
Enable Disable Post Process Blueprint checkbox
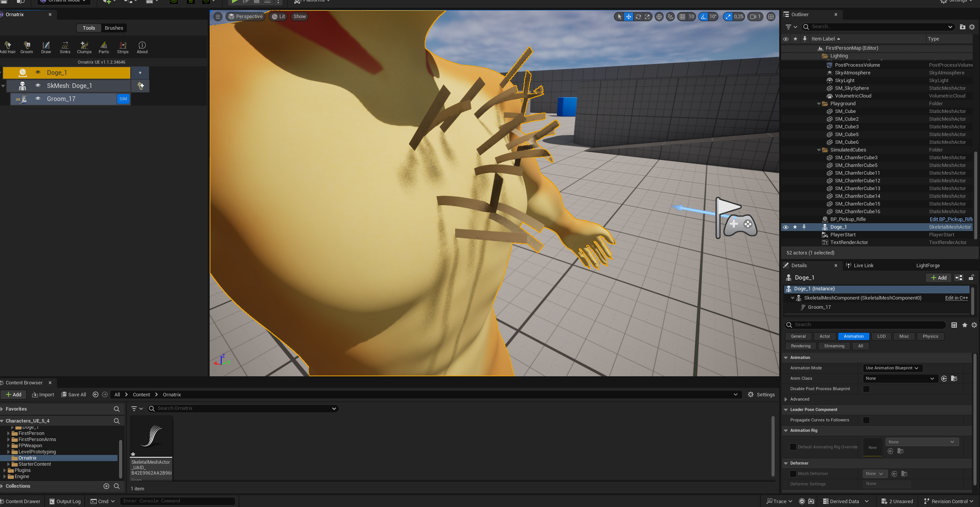tap(866, 389)
